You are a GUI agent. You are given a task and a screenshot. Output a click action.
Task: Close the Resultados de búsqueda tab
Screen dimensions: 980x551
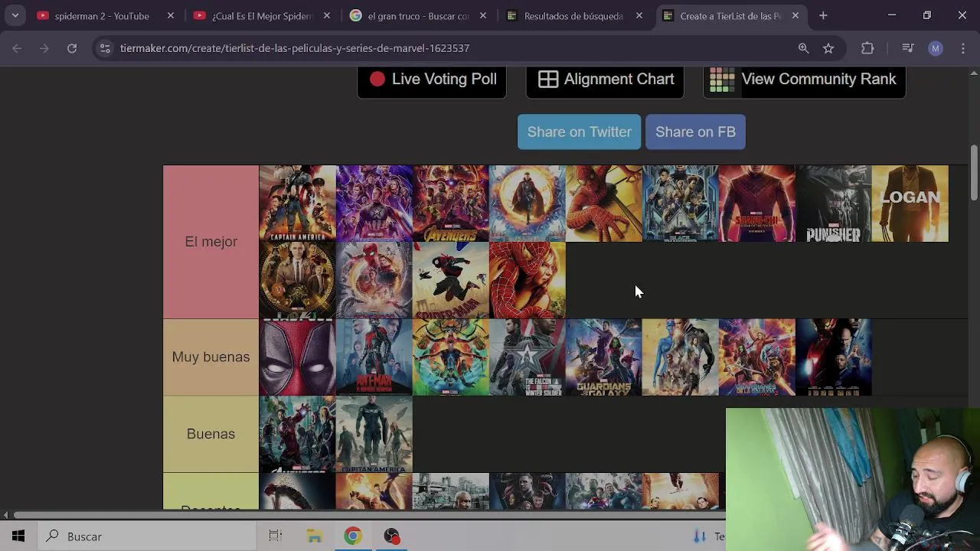point(639,15)
